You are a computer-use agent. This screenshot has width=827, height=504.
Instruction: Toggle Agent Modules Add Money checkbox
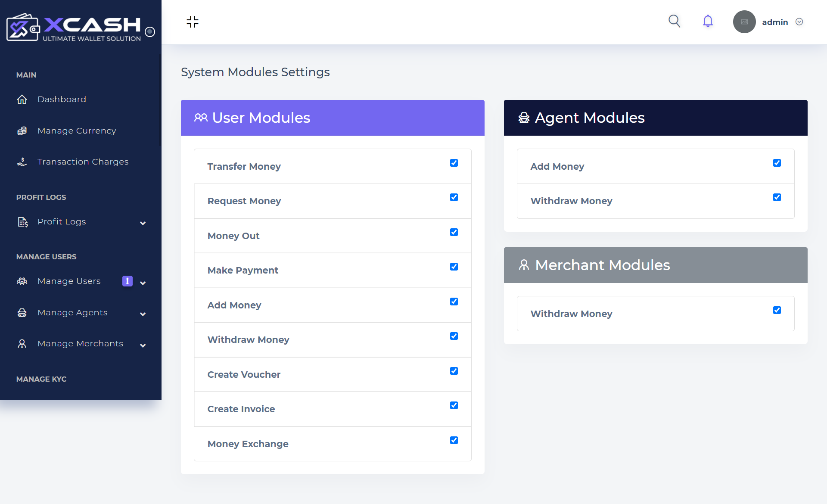point(777,163)
